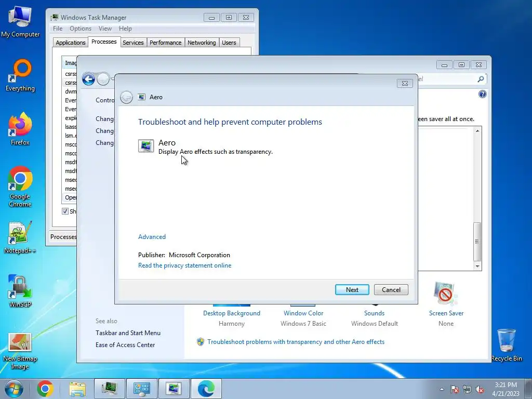
Task: Switch to Services tab in Task Manager
Action: click(133, 43)
